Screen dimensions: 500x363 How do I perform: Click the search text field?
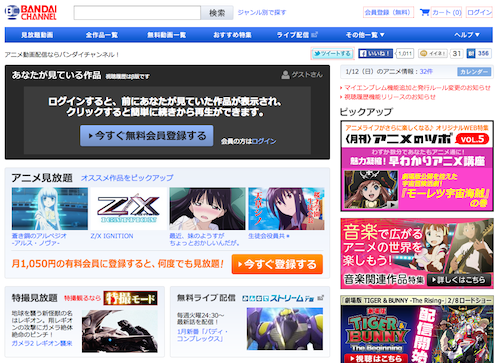137,13
